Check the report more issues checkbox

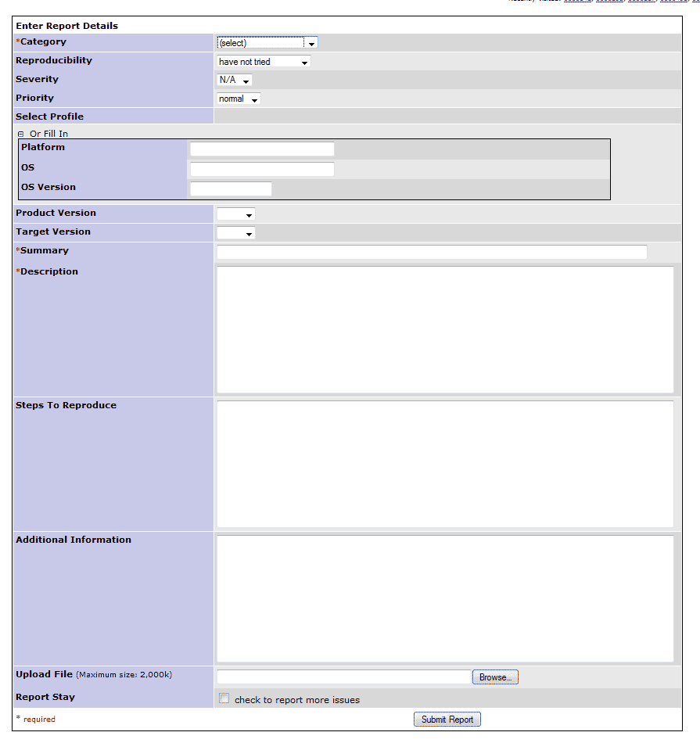click(224, 698)
